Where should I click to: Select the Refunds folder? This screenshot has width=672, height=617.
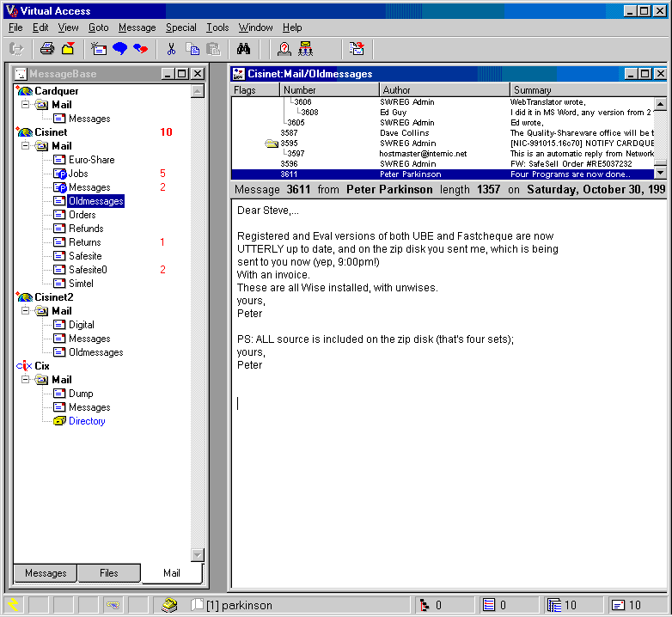point(86,229)
